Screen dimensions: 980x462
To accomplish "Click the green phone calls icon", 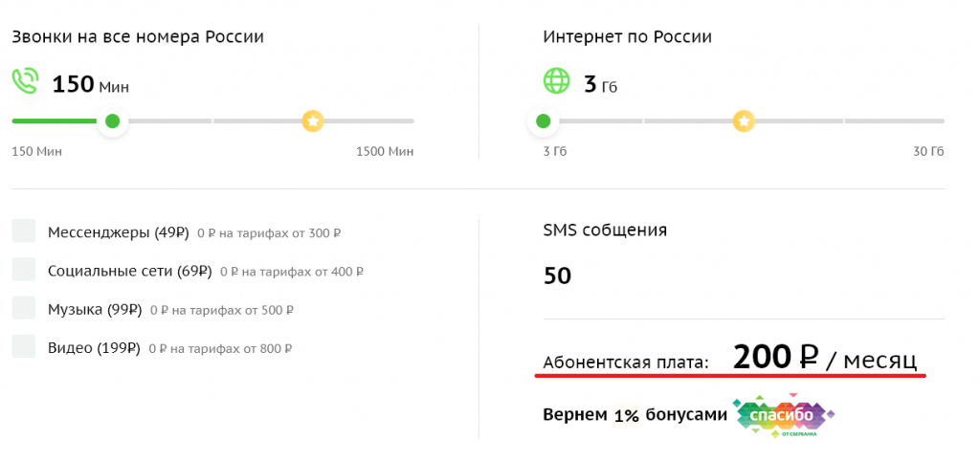I will 26,80.
